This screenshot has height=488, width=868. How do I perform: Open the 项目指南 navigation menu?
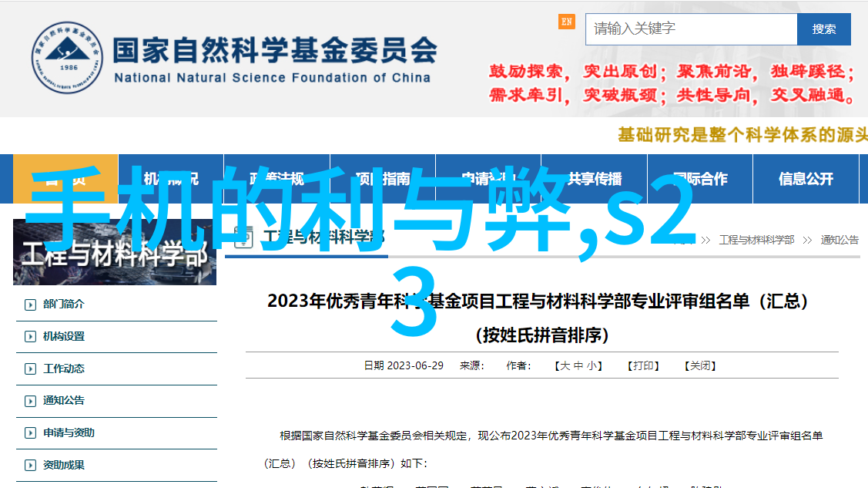tap(383, 179)
